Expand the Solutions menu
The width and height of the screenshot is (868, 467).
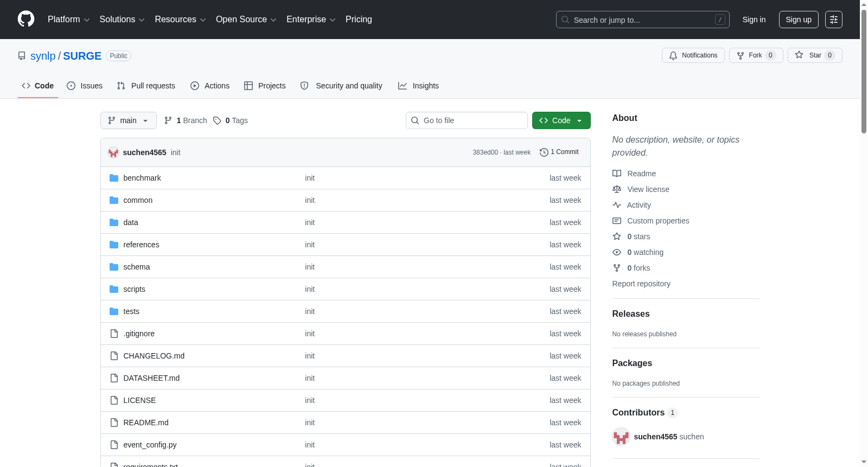(x=122, y=20)
